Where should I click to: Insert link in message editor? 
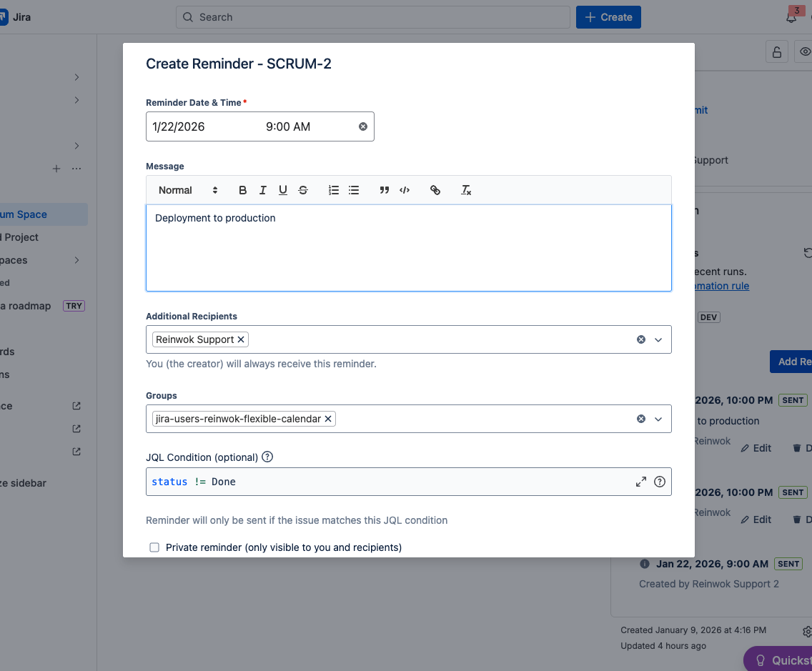tap(435, 190)
